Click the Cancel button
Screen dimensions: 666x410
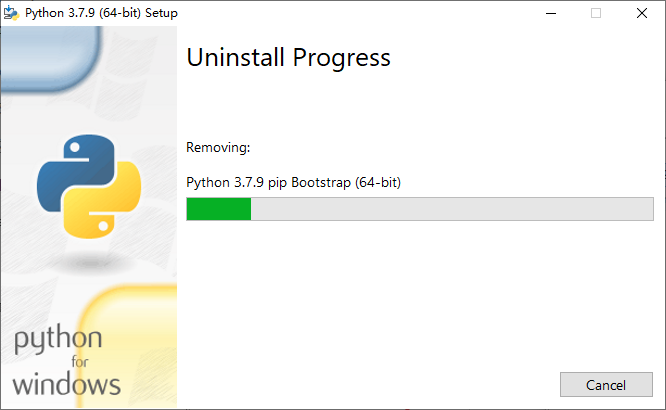point(606,385)
